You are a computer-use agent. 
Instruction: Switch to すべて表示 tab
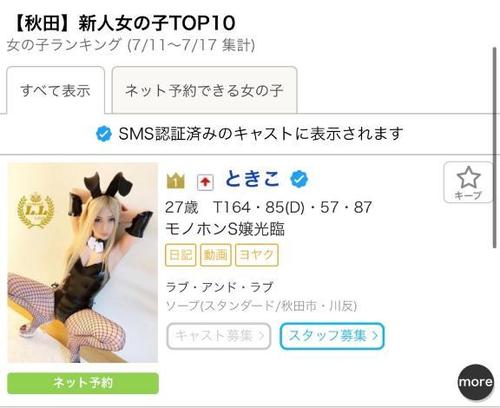pyautogui.click(x=56, y=90)
